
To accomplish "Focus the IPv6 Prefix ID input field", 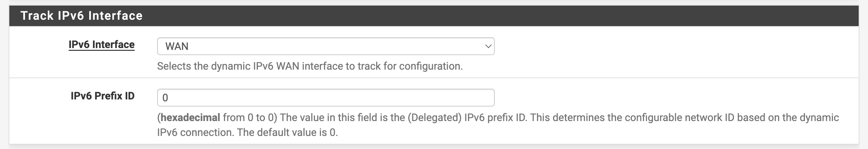I will 325,98.
